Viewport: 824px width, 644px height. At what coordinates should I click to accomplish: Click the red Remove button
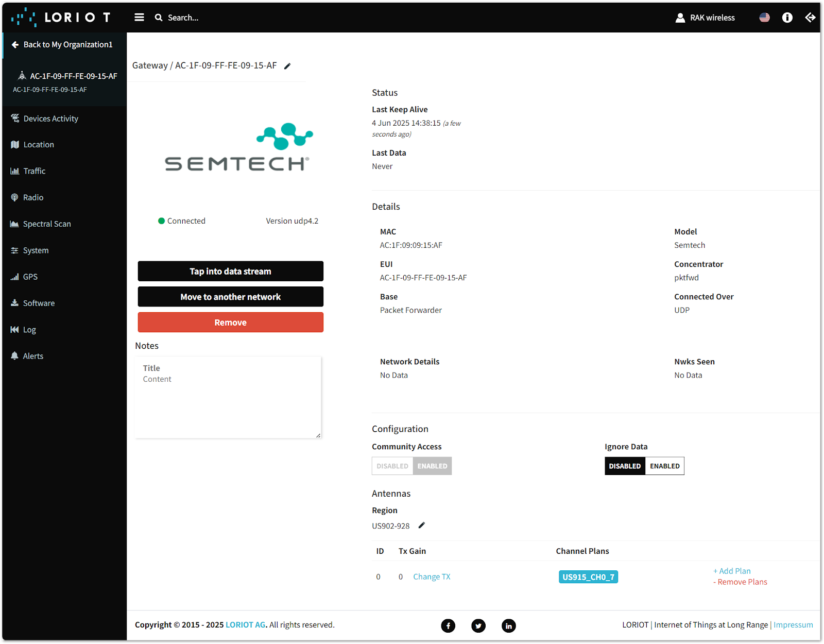tap(230, 323)
